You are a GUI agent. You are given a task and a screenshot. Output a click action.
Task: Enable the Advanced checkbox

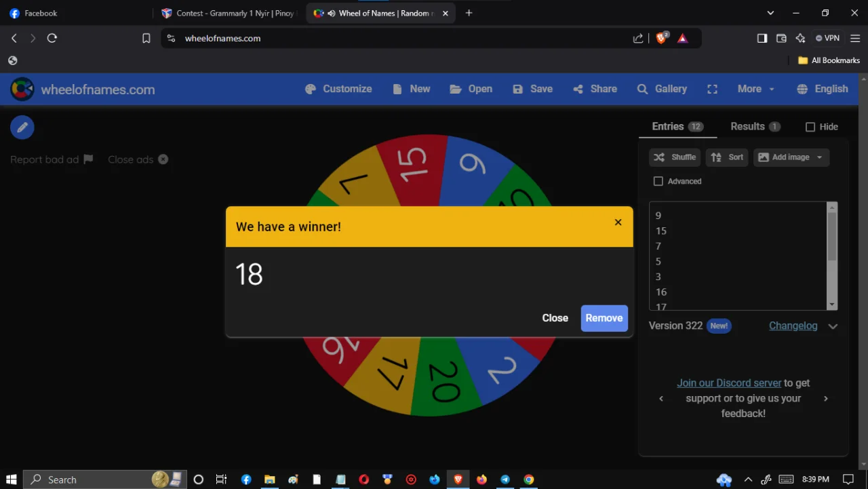pyautogui.click(x=658, y=181)
